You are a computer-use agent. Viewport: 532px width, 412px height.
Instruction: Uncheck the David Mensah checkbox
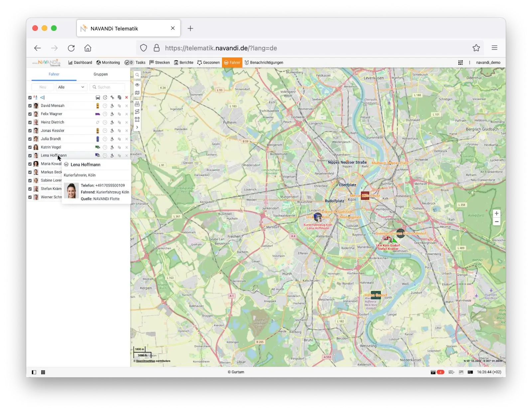click(x=30, y=106)
